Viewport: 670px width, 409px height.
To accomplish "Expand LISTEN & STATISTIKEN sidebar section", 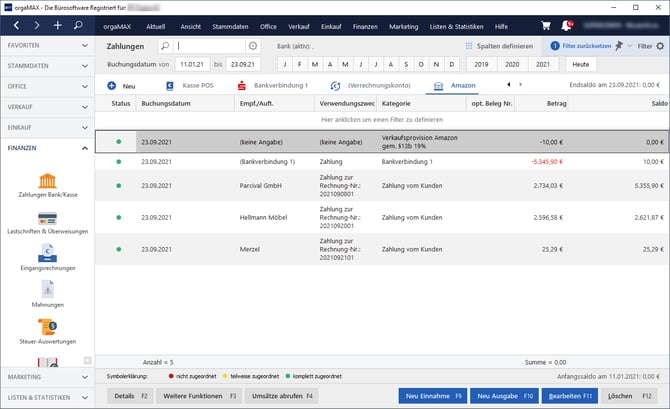I will coord(47,397).
